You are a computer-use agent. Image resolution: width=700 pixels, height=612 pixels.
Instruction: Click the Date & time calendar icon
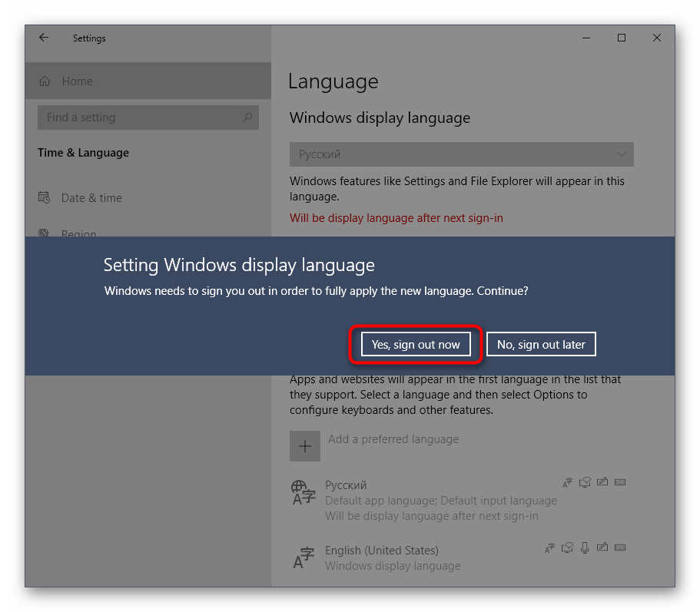[44, 197]
